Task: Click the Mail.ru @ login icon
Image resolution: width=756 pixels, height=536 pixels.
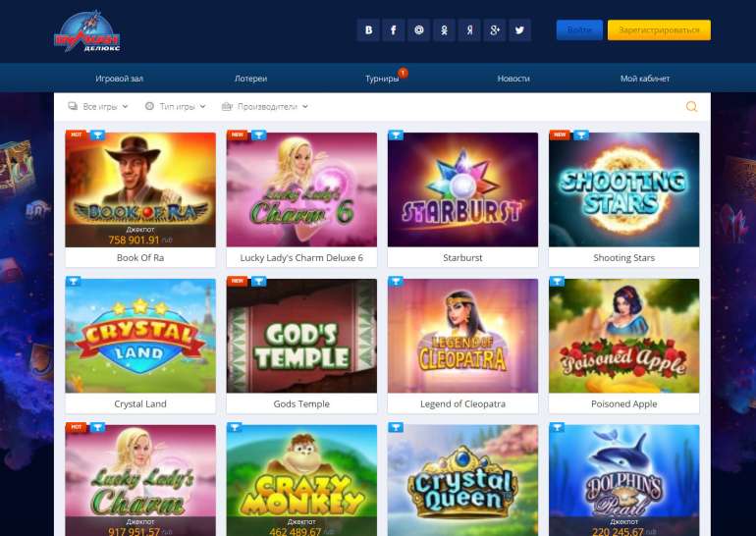Action: coord(418,30)
